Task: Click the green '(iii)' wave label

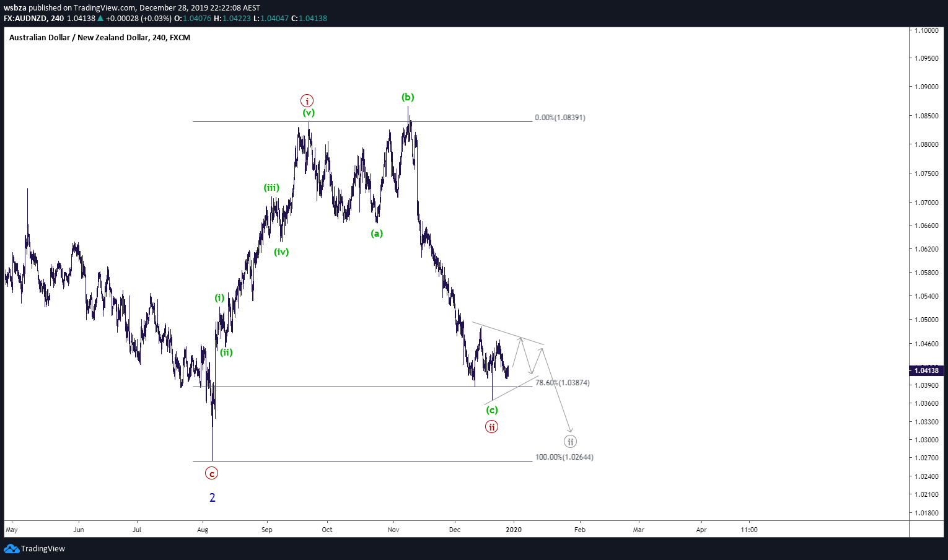Action: 271,188
